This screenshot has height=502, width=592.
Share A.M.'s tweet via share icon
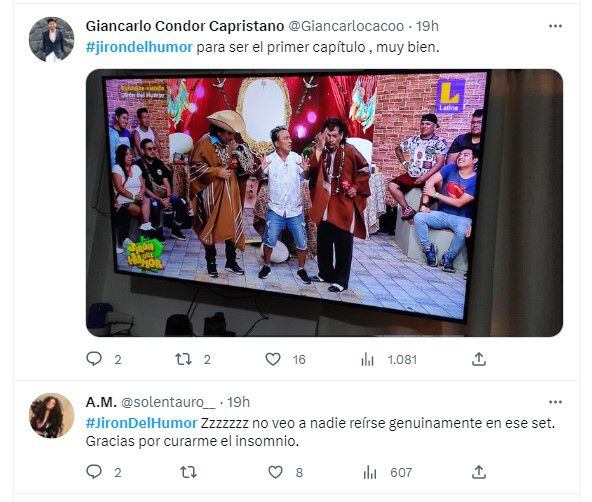[479, 472]
